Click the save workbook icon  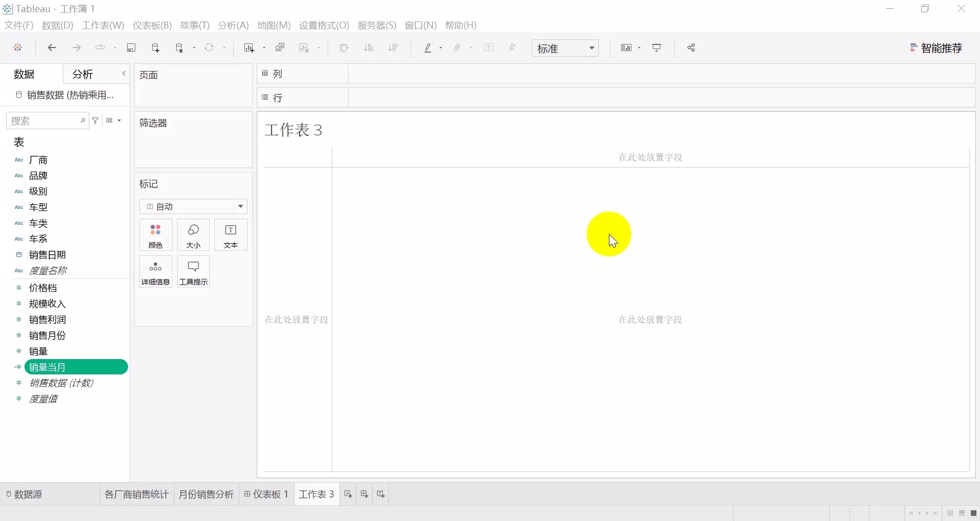click(131, 48)
